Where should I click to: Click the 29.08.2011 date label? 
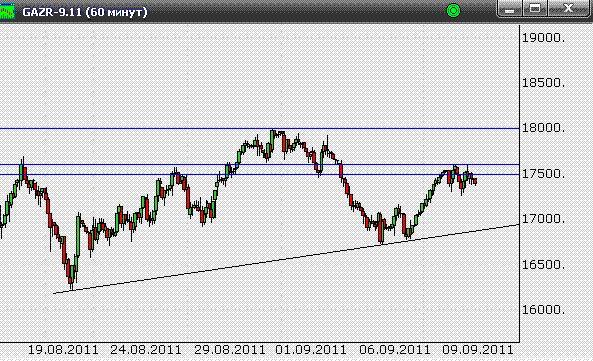tap(230, 350)
